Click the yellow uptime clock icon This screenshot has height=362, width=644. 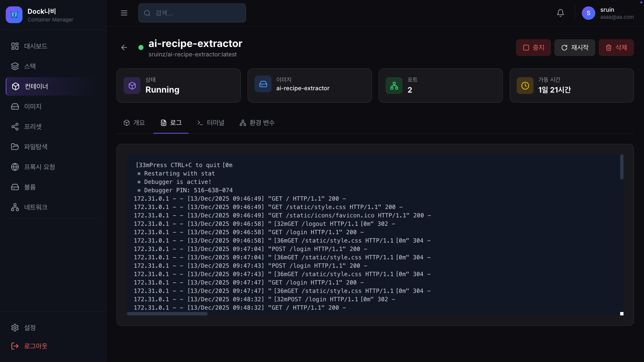525,86
